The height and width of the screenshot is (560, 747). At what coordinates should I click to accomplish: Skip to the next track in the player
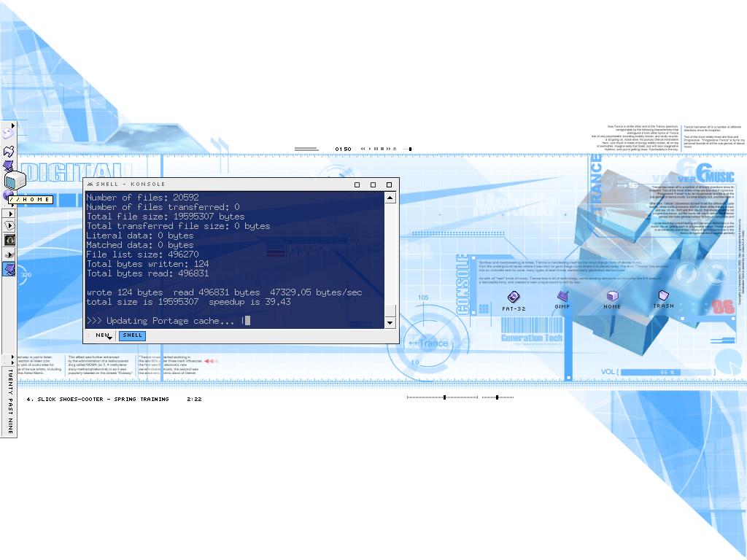[x=388, y=149]
